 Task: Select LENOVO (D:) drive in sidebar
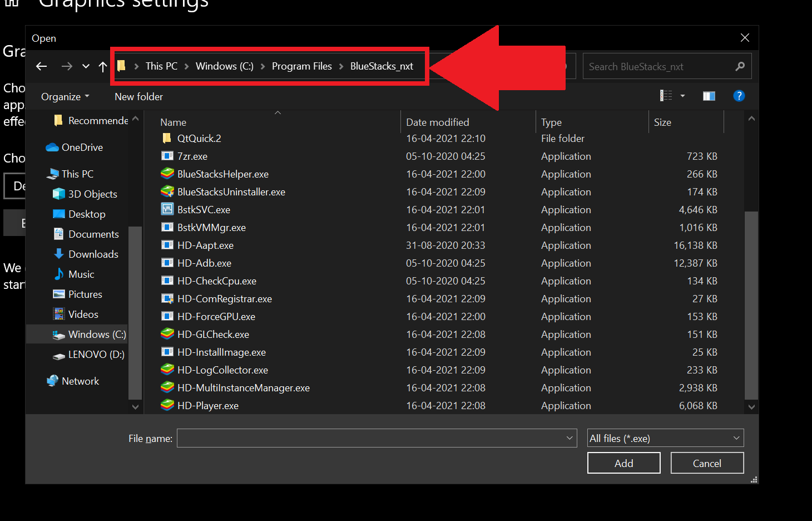(88, 354)
